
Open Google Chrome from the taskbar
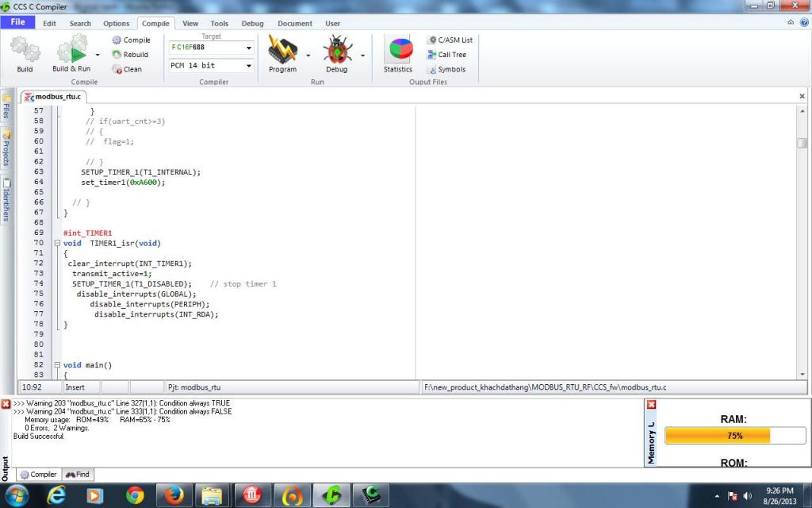(135, 495)
